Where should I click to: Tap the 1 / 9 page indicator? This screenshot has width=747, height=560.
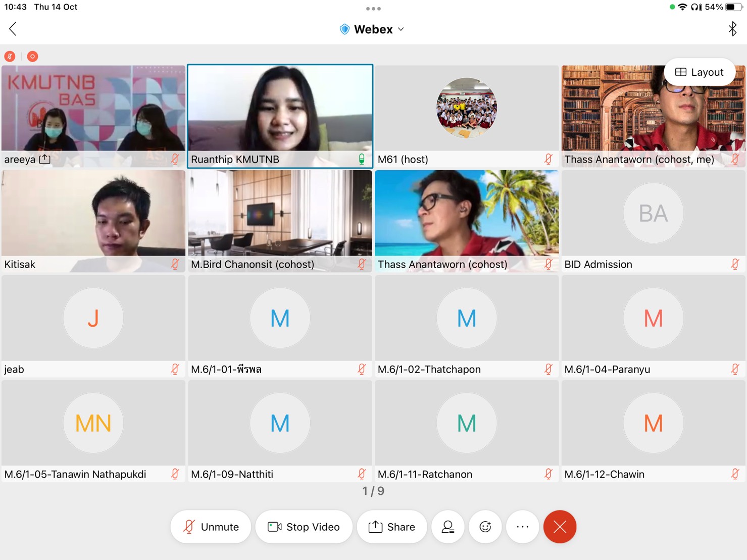[x=373, y=491]
